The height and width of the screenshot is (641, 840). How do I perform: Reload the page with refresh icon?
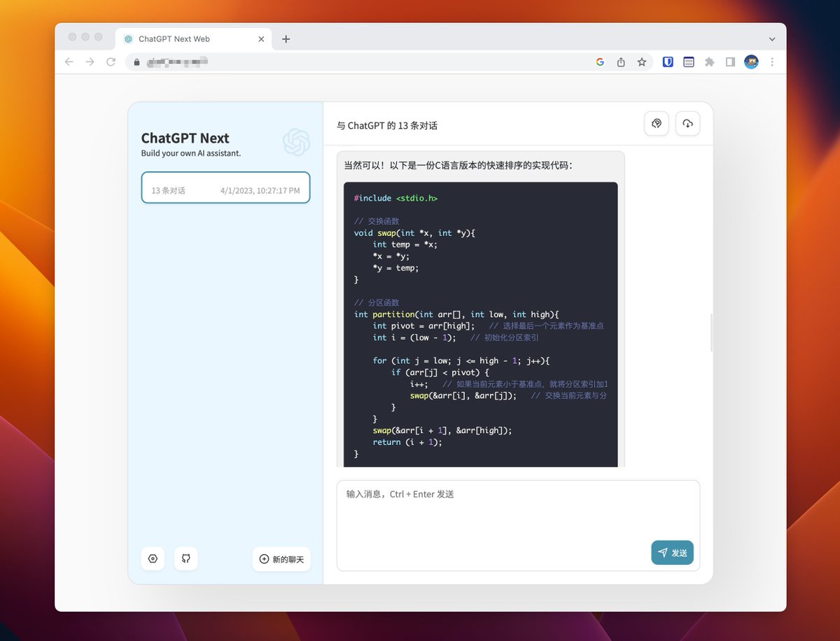coord(111,62)
